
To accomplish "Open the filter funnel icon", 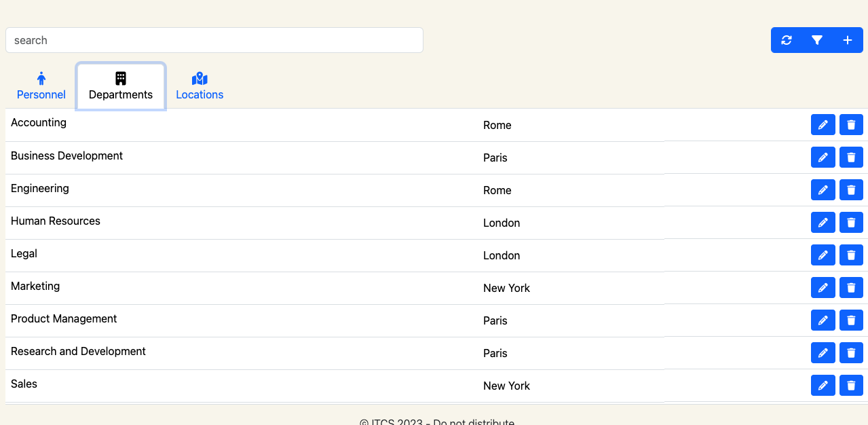I will (817, 40).
